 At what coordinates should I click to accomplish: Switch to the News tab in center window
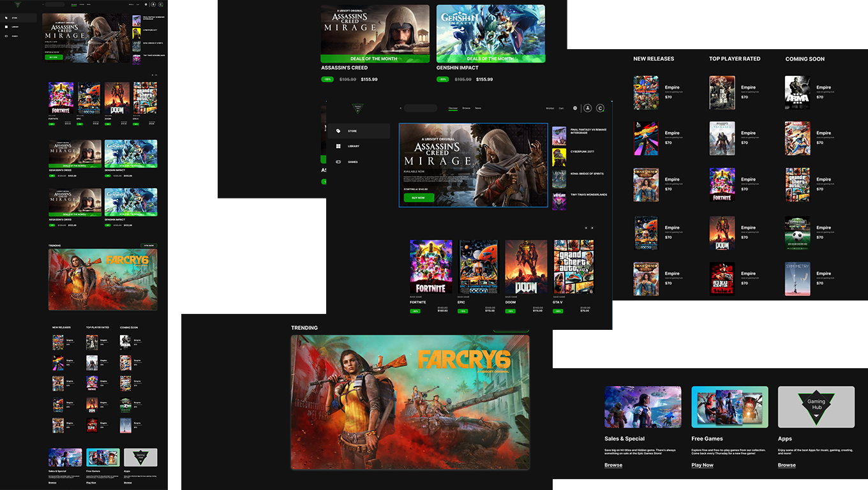point(478,108)
